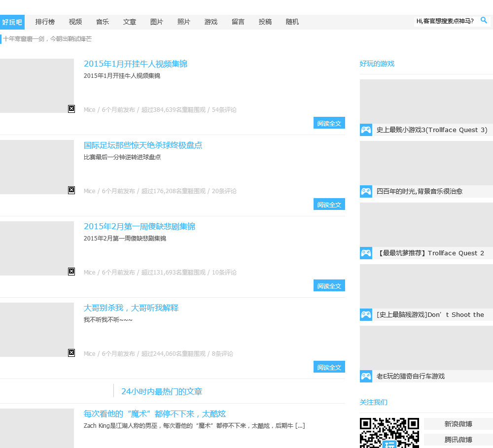493x448 pixels.
Task: Open the 排行榜 nav item
Action: pyautogui.click(x=45, y=22)
